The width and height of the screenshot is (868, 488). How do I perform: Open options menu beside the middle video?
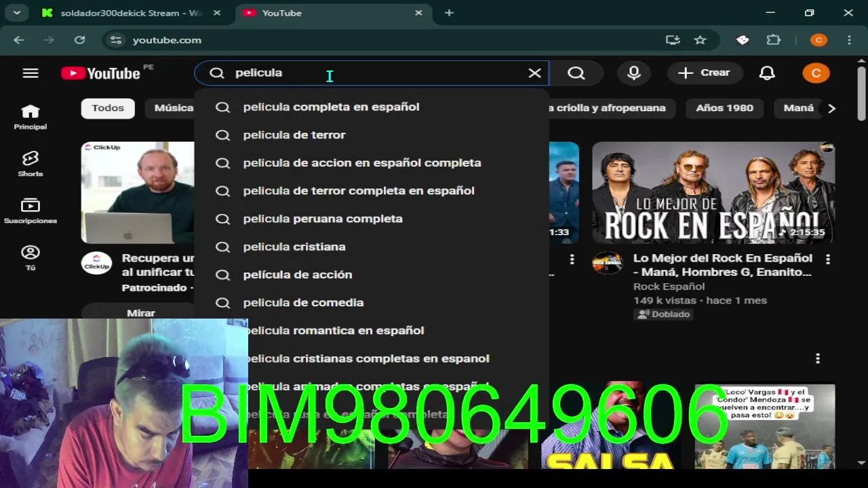click(572, 260)
